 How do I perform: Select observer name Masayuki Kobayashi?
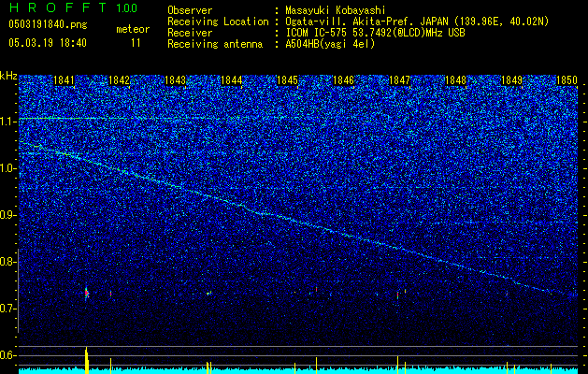336,10
